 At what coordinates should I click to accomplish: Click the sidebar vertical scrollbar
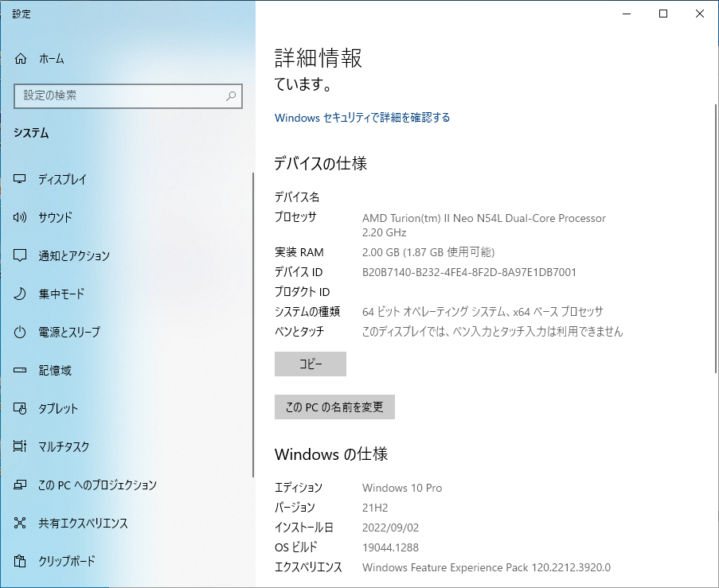pyautogui.click(x=253, y=325)
